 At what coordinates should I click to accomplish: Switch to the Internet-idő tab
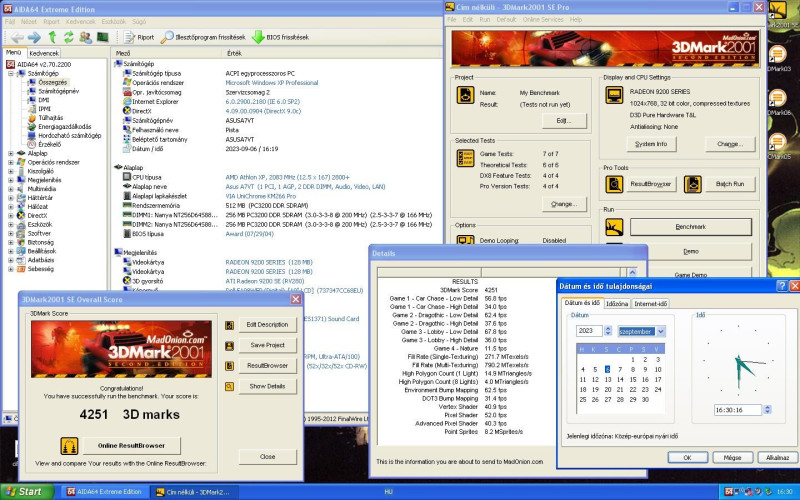pos(651,304)
